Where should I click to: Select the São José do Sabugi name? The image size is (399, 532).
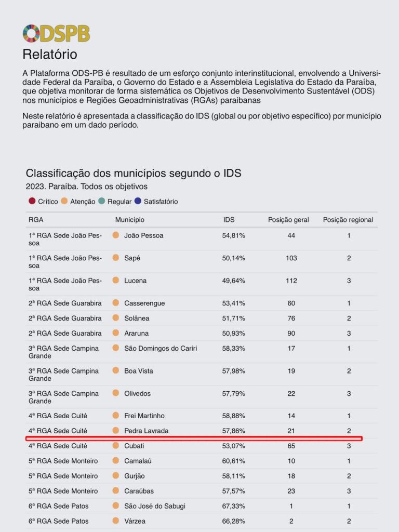click(x=155, y=506)
